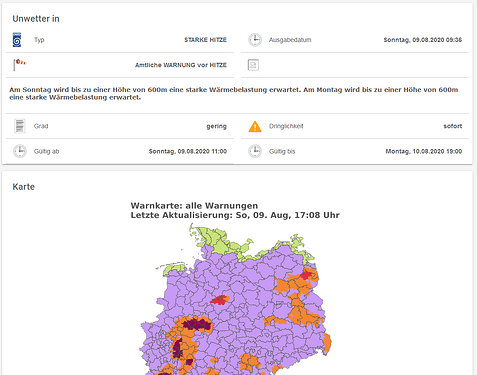477x375 pixels.
Task: Click the Grad scale icon
Action: click(x=20, y=126)
